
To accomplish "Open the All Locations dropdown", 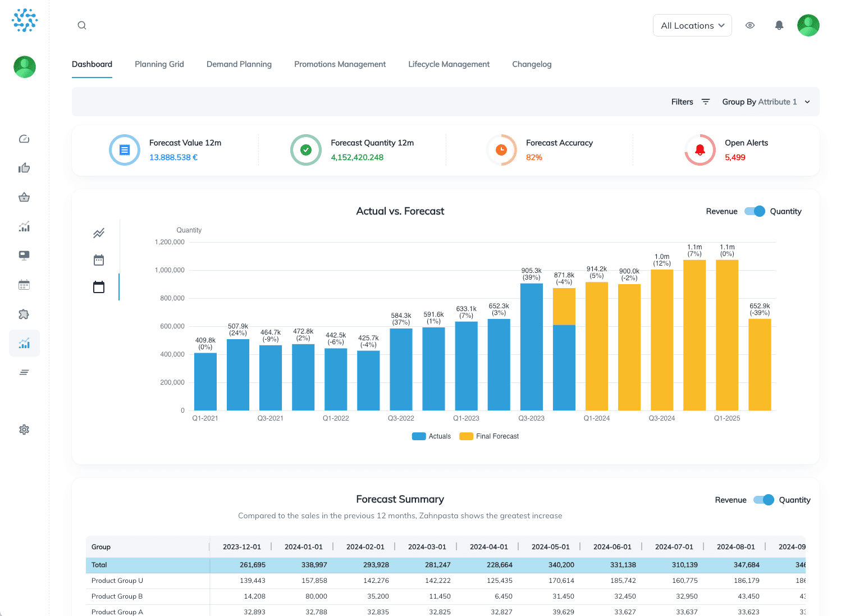I will (692, 25).
